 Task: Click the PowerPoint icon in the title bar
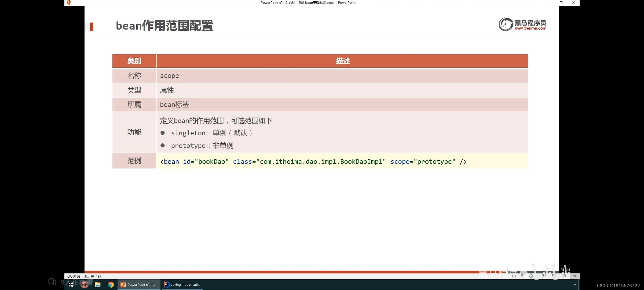[x=69, y=3]
